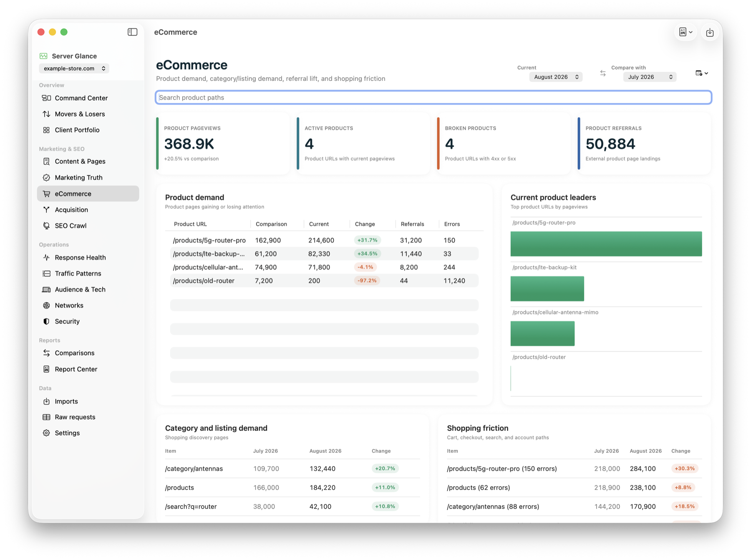Click the +30.3% shopping friction badge
Image resolution: width=751 pixels, height=560 pixels.
pos(685,469)
